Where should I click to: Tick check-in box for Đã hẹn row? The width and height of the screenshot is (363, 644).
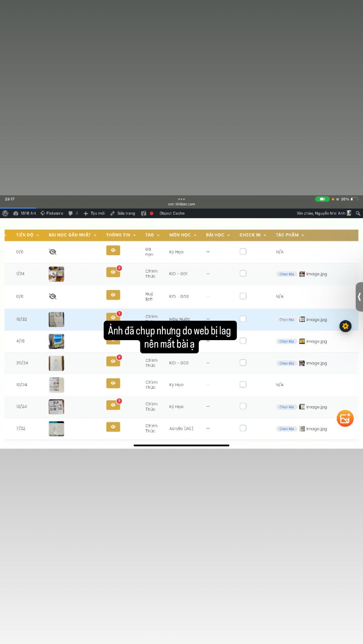[243, 251]
